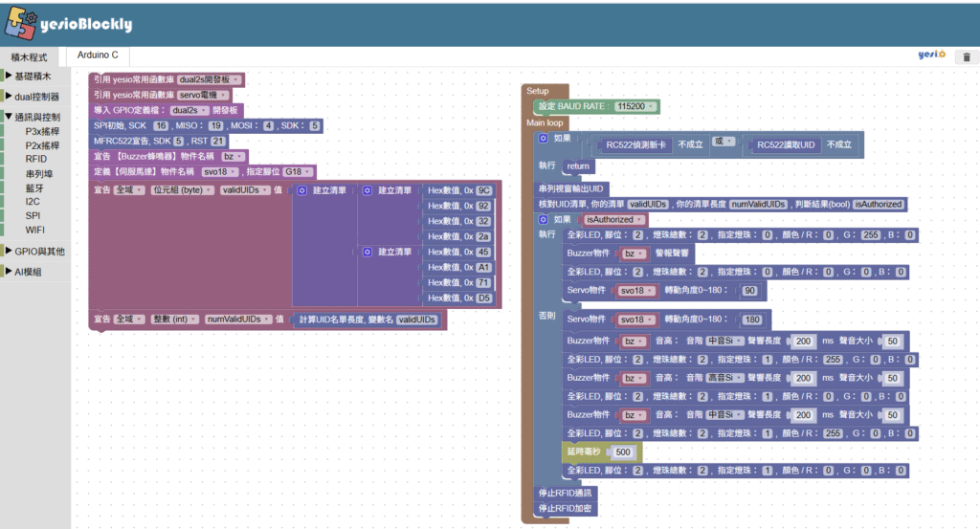Screen dimensions: 980x529
Task: Click the small yesio logo near the trash
Action: pyautogui.click(x=931, y=55)
